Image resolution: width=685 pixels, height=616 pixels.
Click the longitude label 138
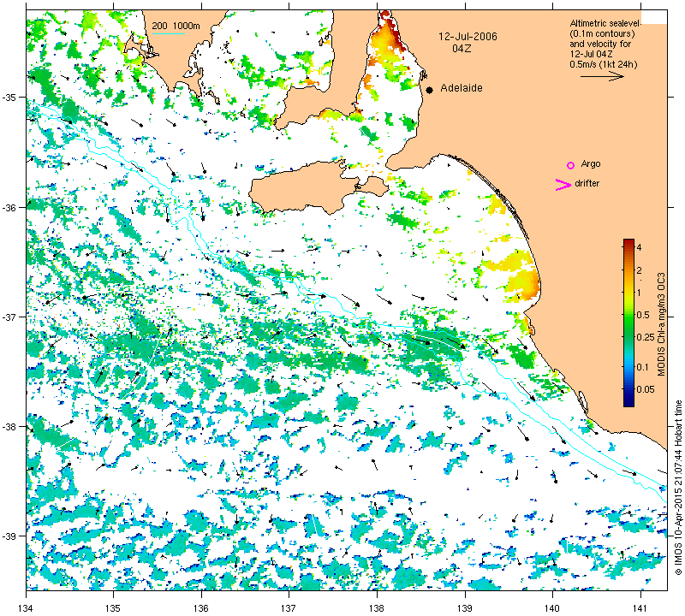point(377,607)
